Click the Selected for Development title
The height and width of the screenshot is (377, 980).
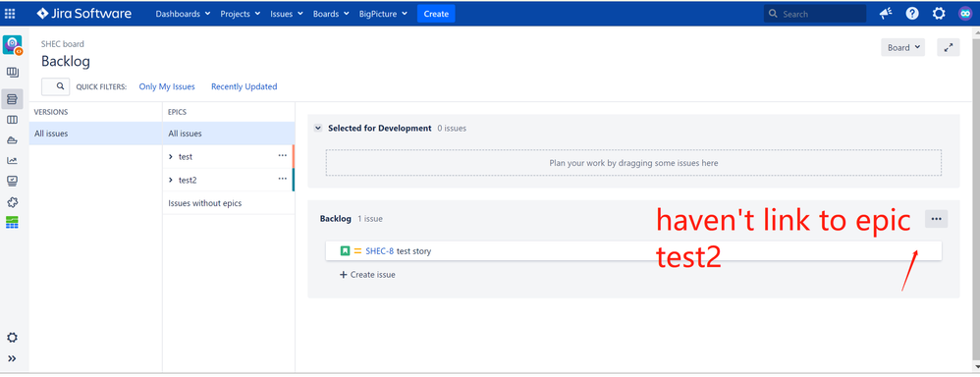click(379, 129)
